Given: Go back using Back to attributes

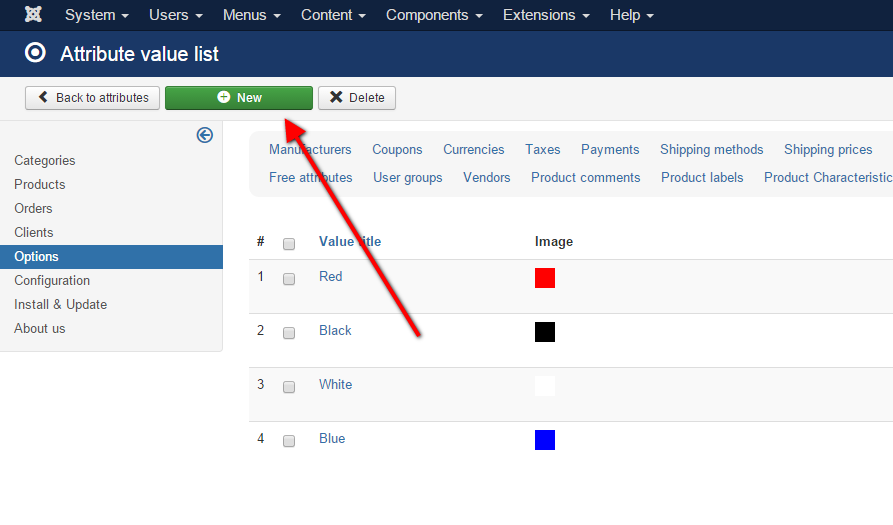Looking at the screenshot, I should point(92,97).
